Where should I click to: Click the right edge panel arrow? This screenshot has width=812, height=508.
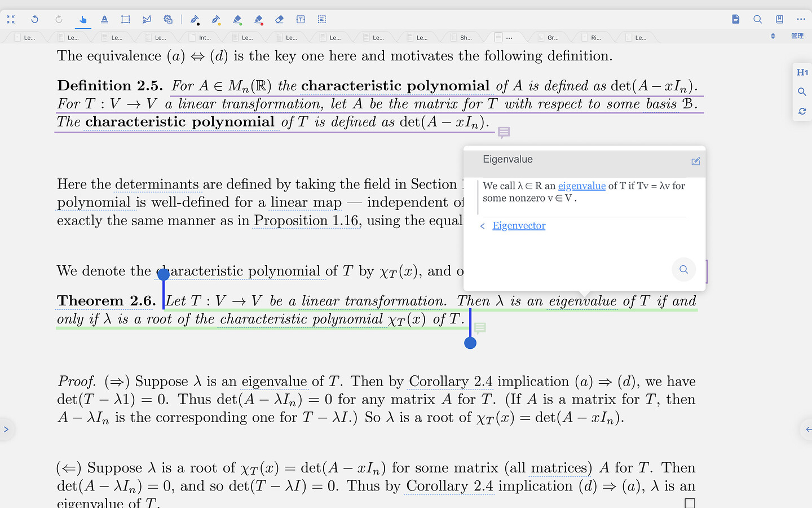[807, 429]
